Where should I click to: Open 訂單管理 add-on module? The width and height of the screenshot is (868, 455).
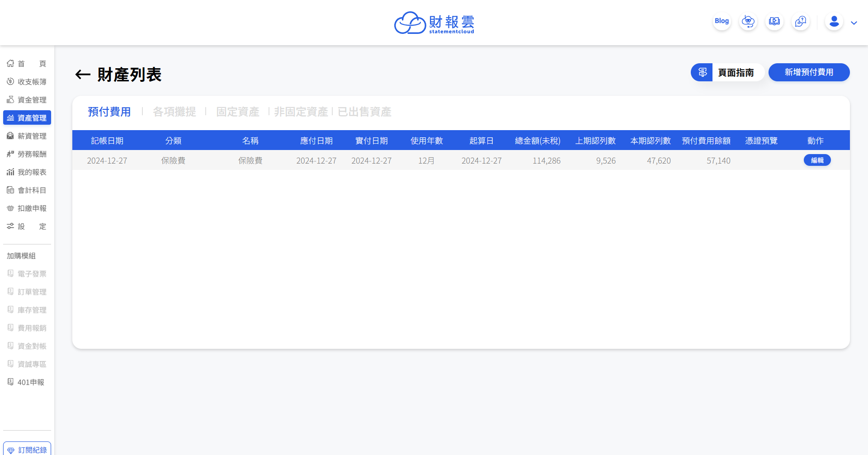(27, 292)
